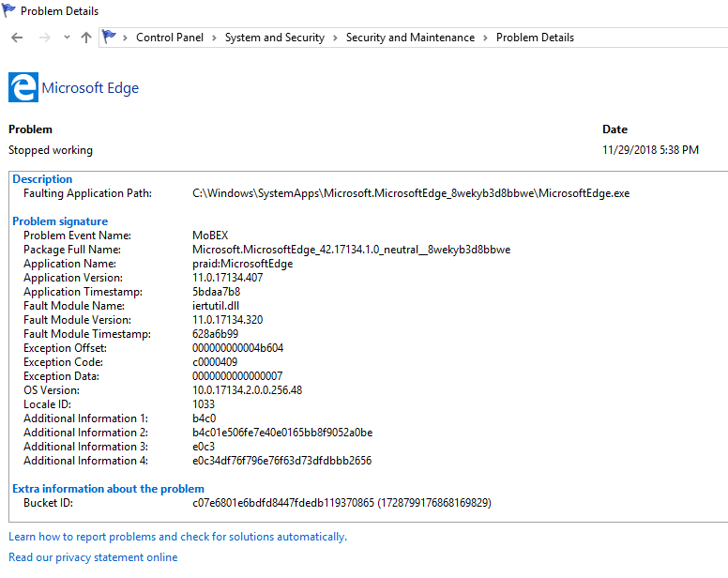Select the faulting application path value
Viewport: 728px width, 578px height.
[x=411, y=193]
